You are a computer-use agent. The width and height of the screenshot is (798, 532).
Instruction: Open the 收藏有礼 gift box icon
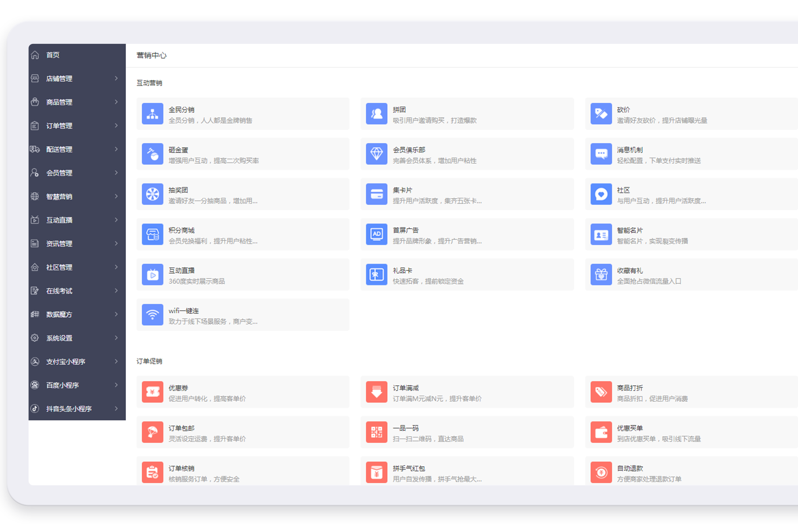click(x=601, y=275)
